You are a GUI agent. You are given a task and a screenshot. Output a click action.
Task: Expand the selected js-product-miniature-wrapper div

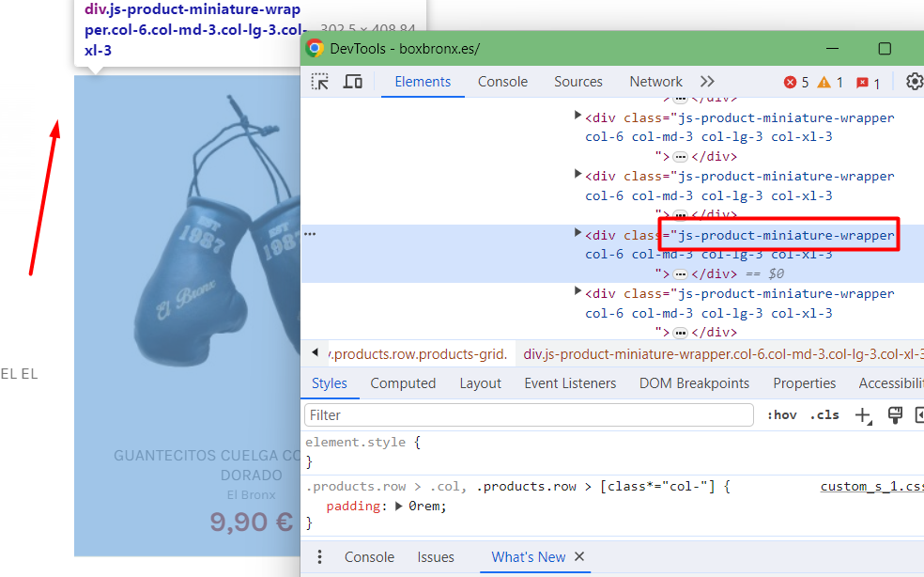coord(577,233)
